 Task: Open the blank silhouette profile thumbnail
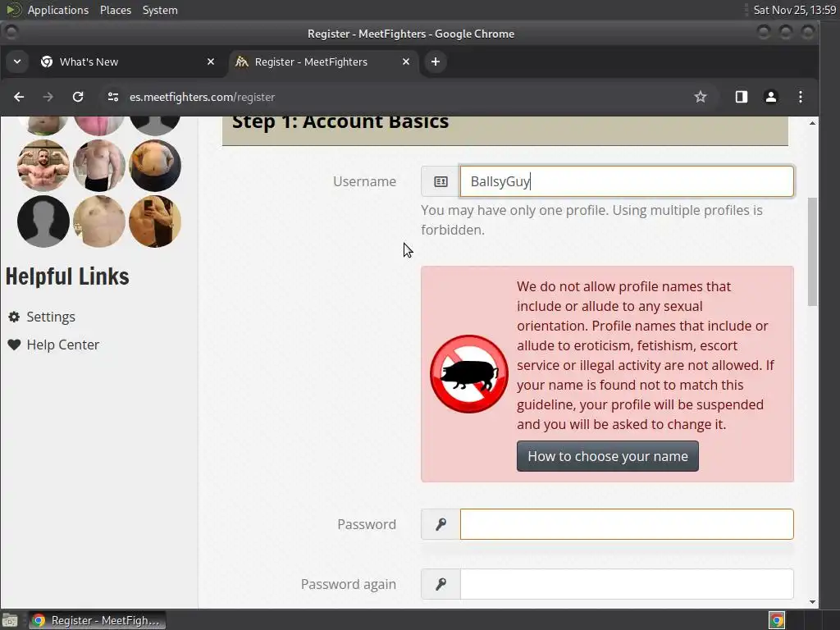[x=43, y=221]
